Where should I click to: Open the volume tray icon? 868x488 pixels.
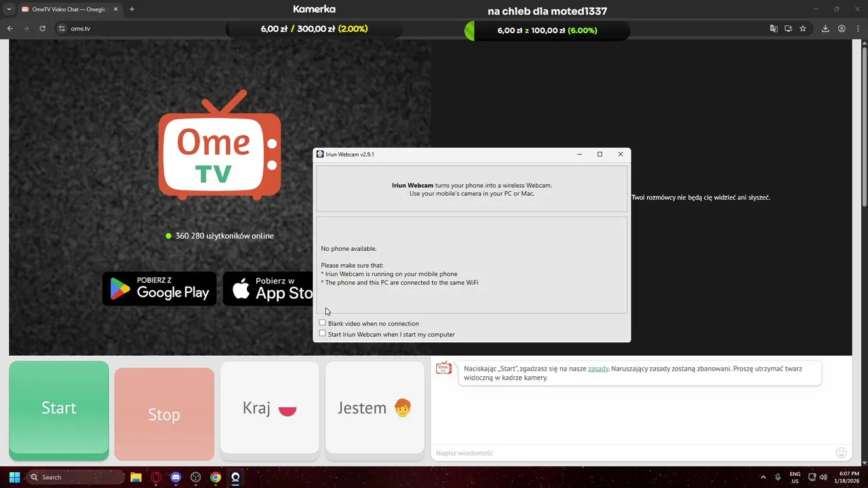coord(823,477)
